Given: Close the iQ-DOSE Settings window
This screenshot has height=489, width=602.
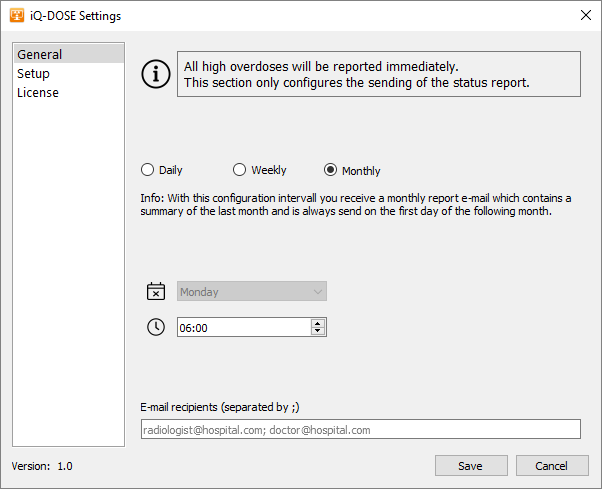Looking at the screenshot, I should click(x=585, y=15).
